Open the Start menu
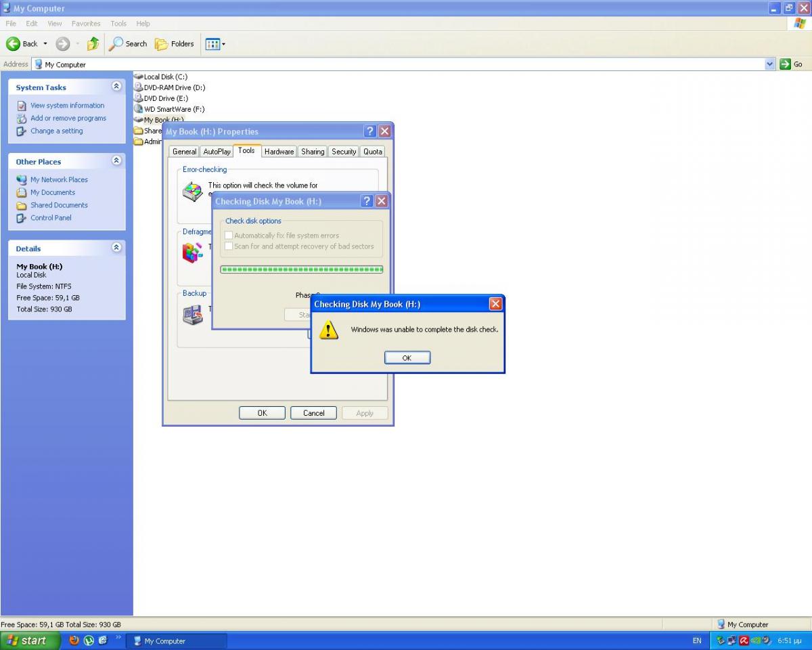This screenshot has height=650, width=812. (30, 641)
